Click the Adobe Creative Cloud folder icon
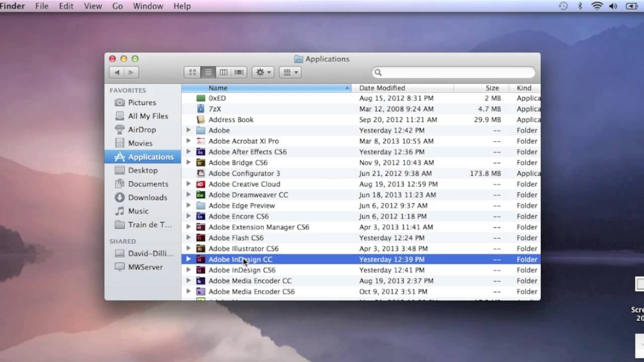The image size is (644, 362). [x=201, y=184]
